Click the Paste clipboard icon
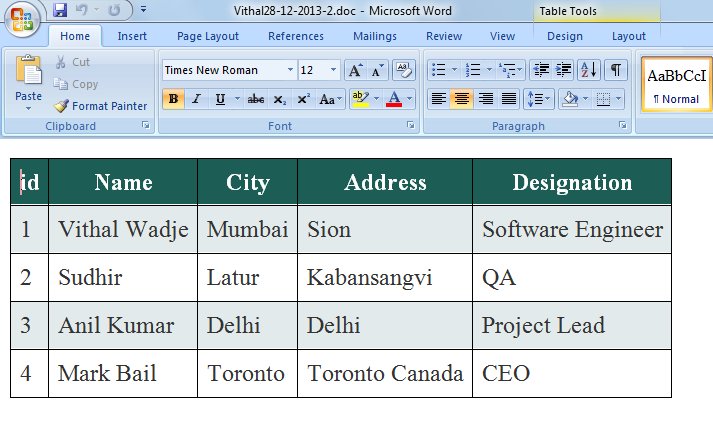 tap(28, 70)
